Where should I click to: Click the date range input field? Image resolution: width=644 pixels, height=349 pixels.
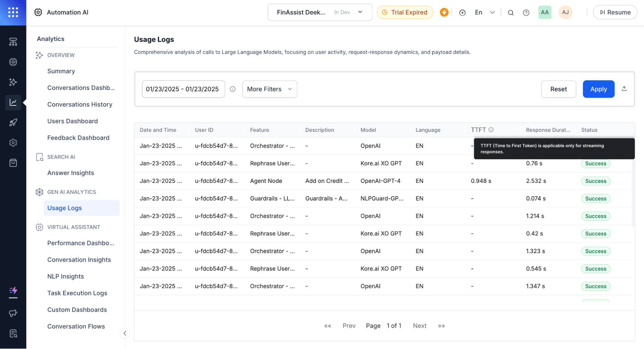click(x=183, y=89)
